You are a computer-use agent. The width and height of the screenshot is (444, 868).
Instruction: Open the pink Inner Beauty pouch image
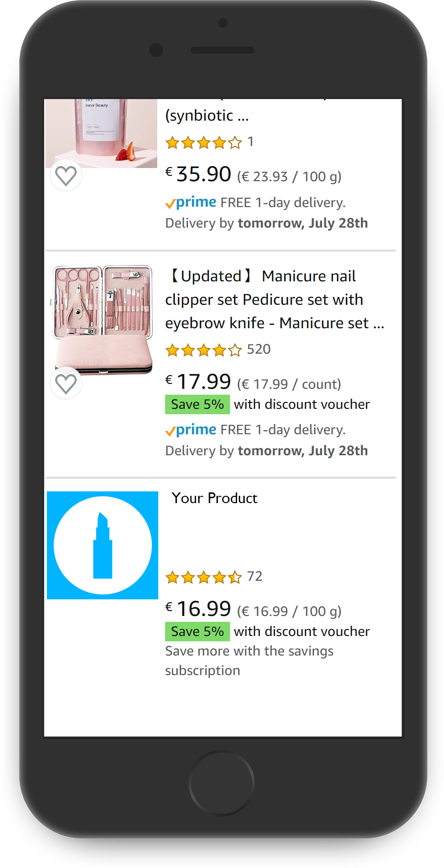(102, 133)
